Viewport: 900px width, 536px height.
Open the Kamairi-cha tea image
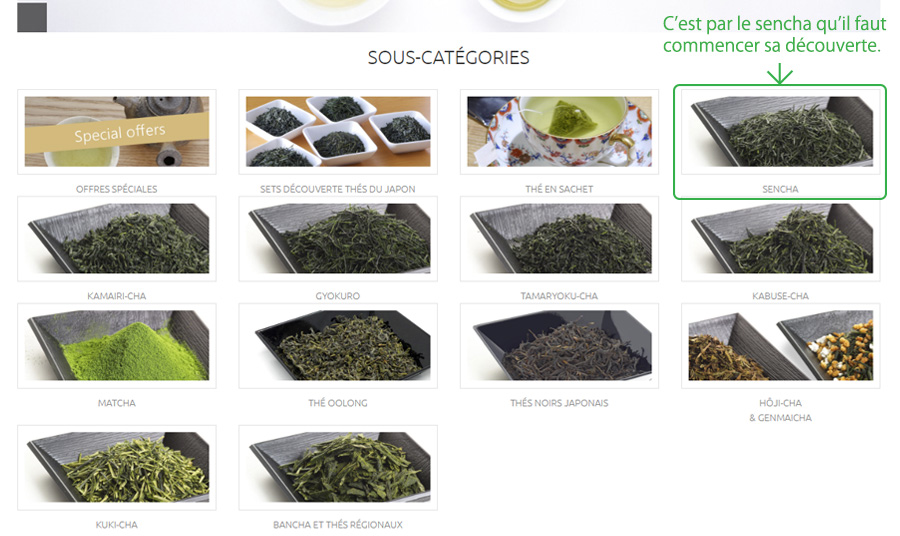click(117, 239)
